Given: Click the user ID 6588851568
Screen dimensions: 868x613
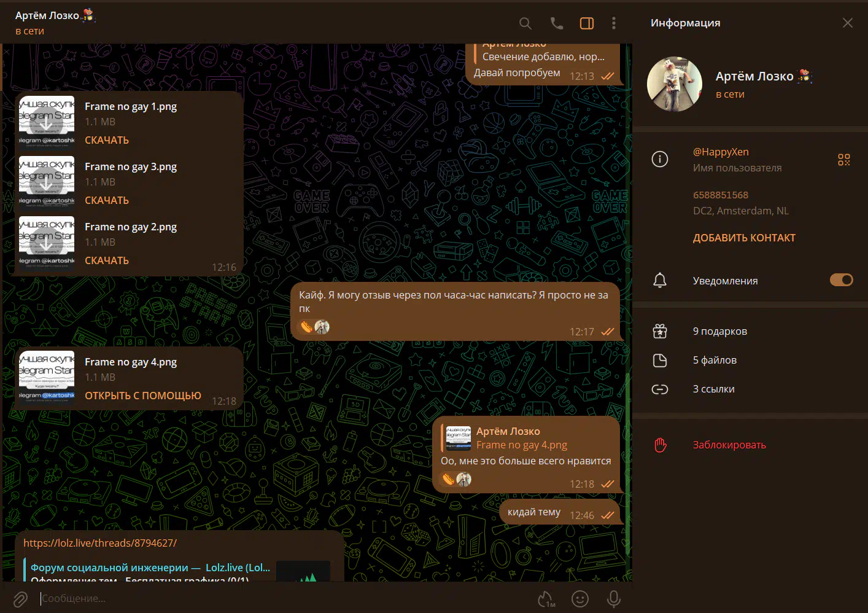Looking at the screenshot, I should point(721,195).
